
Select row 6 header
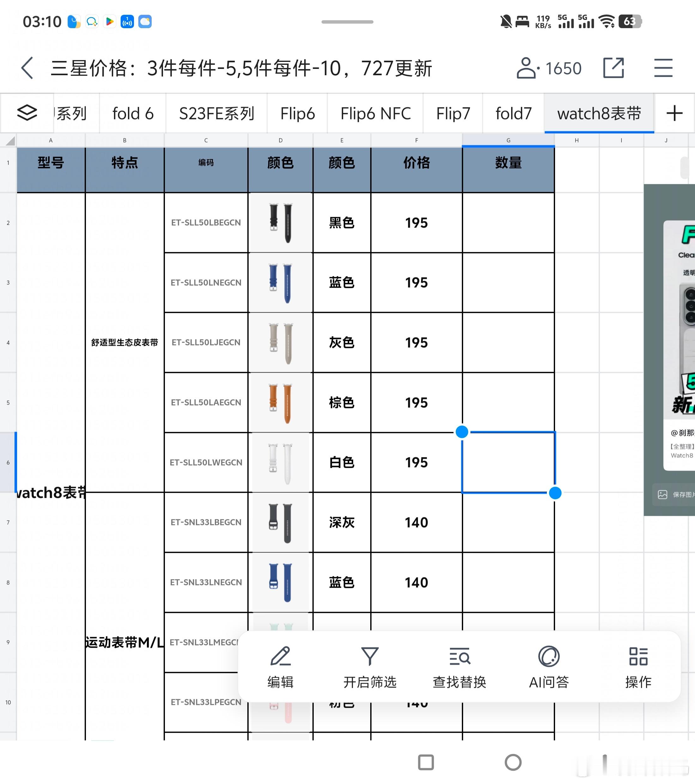click(x=8, y=462)
